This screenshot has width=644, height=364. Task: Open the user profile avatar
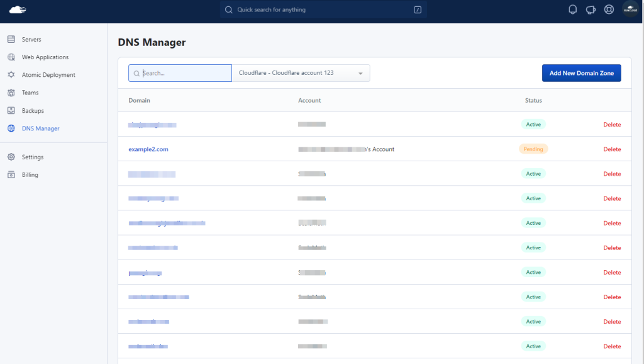[x=630, y=9]
